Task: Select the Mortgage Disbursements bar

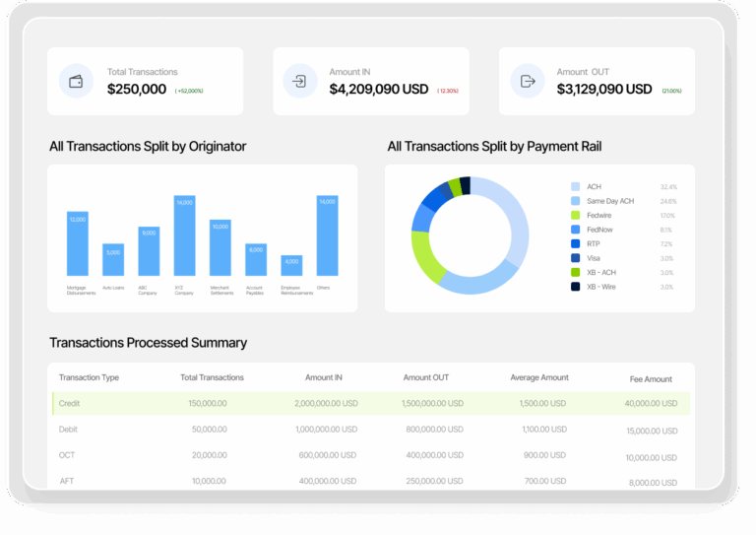Action: [x=78, y=243]
